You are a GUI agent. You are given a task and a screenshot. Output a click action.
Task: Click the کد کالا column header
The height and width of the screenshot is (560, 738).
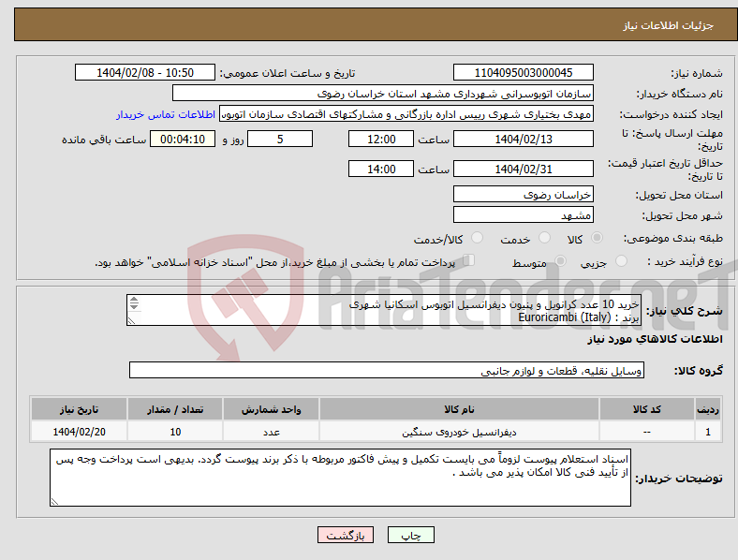click(647, 409)
